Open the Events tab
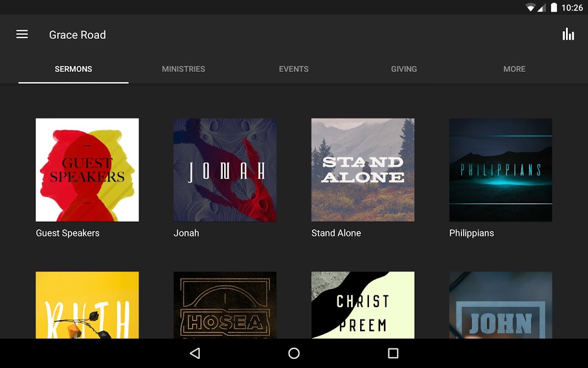The image size is (588, 368). click(x=294, y=69)
